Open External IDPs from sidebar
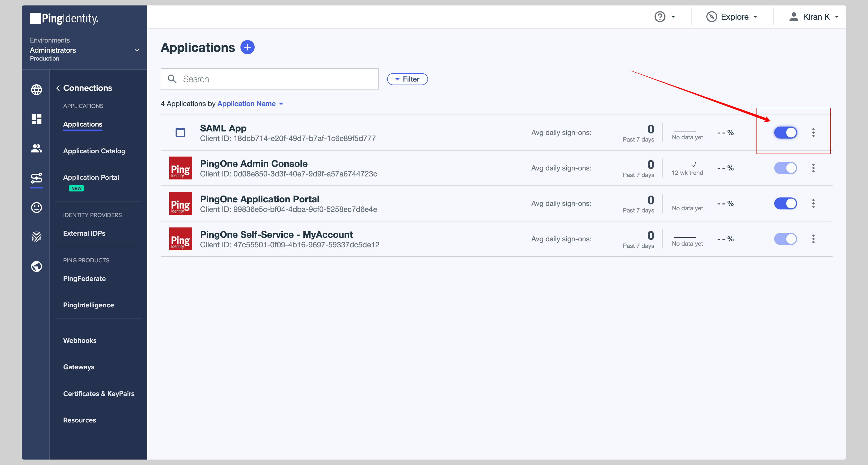Image resolution: width=868 pixels, height=465 pixels. 84,233
